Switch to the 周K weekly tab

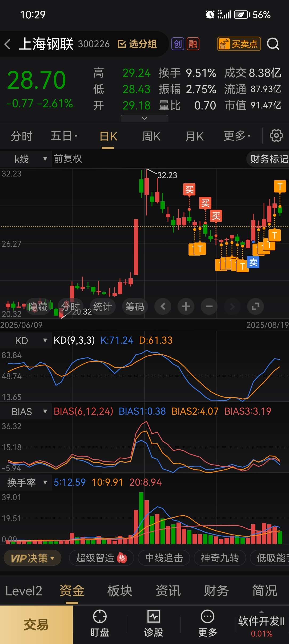pyautogui.click(x=151, y=136)
